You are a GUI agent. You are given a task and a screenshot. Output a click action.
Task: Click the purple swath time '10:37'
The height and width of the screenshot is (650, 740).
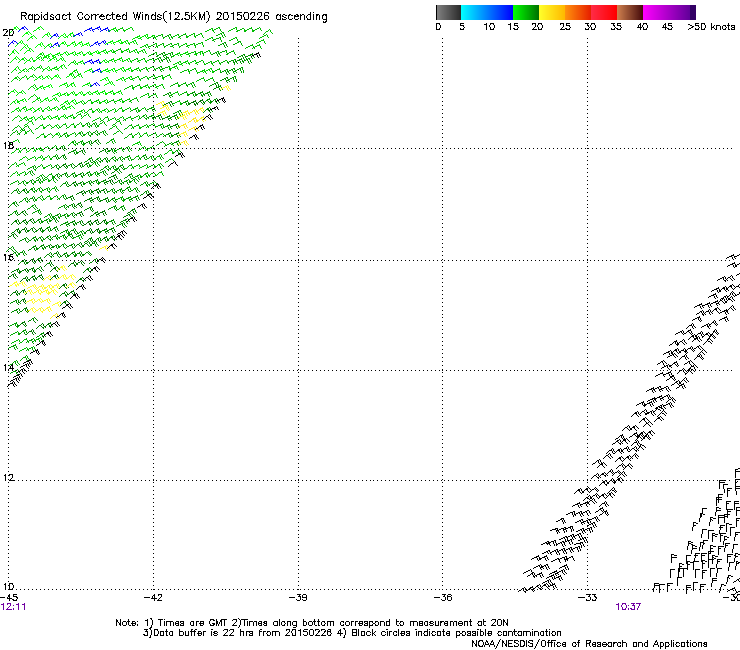click(x=628, y=607)
